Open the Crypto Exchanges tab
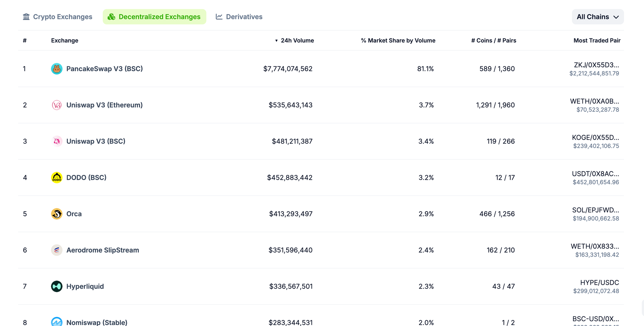Screen dimensions: 644x326 click(57, 17)
